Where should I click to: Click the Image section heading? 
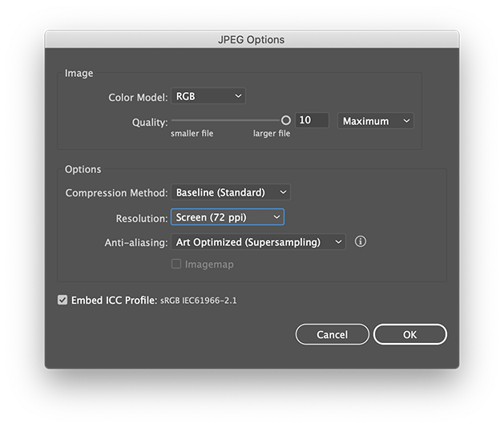pos(79,73)
